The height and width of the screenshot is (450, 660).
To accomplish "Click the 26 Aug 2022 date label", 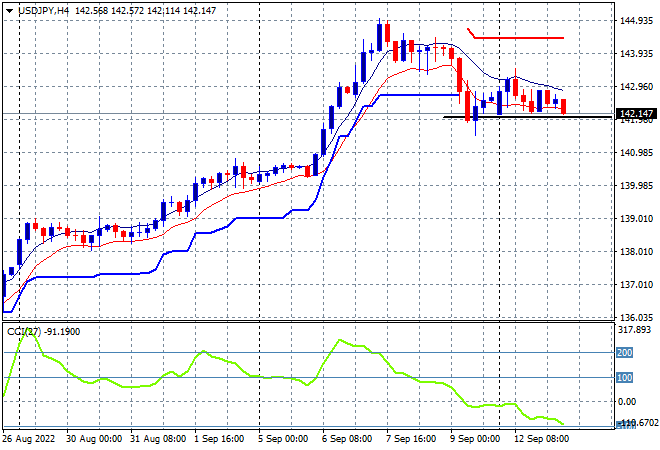I will pyautogui.click(x=29, y=439).
